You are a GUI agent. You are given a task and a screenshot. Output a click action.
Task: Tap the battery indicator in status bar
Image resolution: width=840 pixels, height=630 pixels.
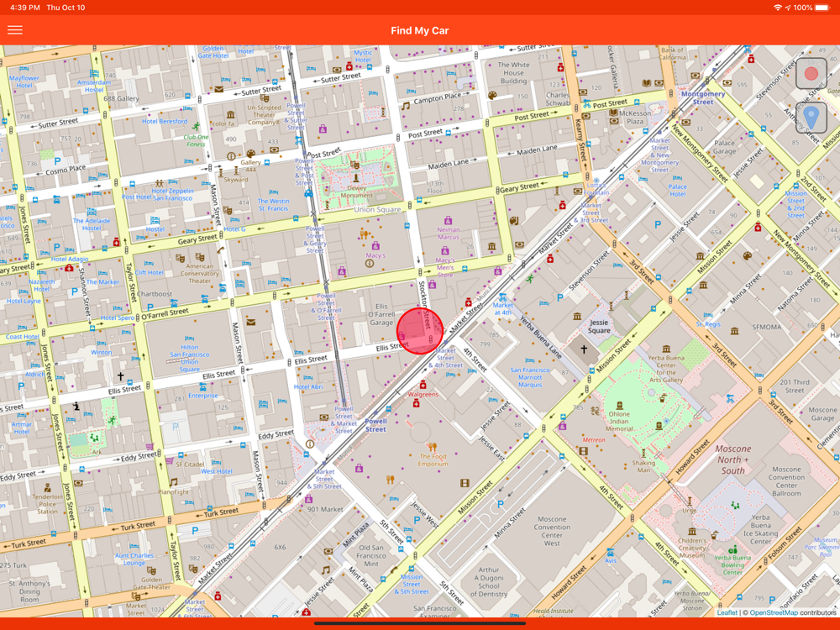[x=822, y=8]
